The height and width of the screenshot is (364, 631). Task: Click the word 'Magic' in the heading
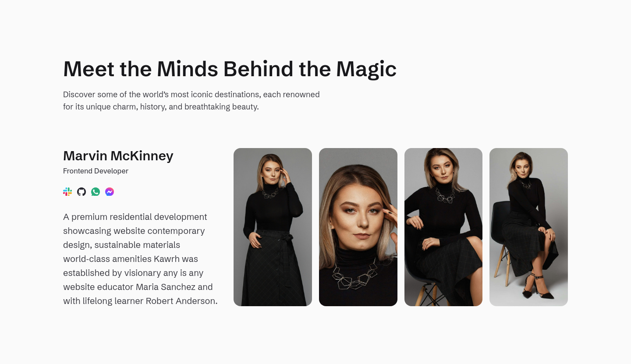coord(366,69)
